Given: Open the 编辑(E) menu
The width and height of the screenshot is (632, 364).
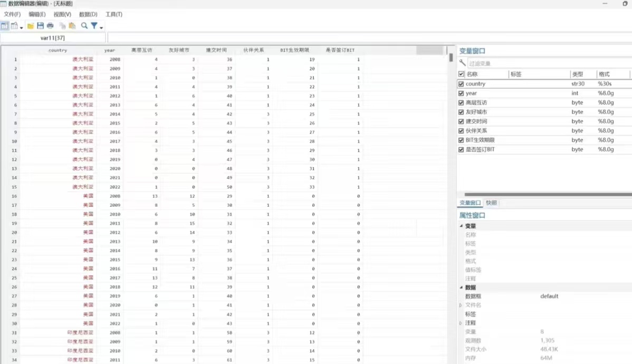Looking at the screenshot, I should [37, 14].
